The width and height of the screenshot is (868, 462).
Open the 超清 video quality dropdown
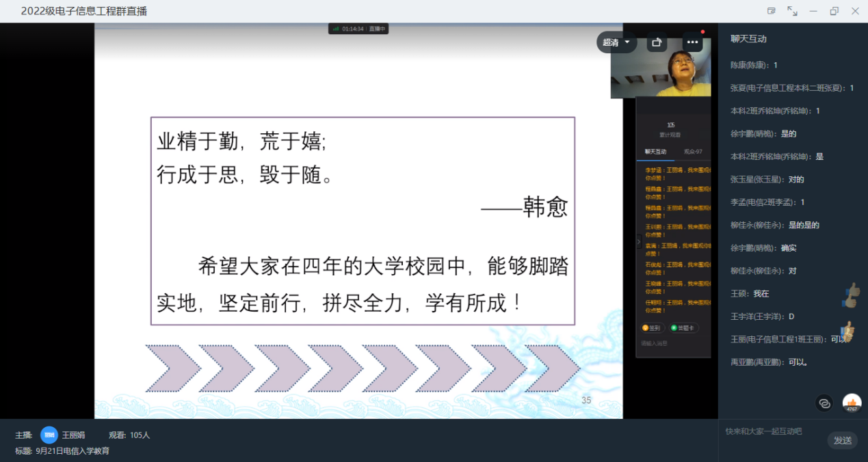(x=616, y=42)
